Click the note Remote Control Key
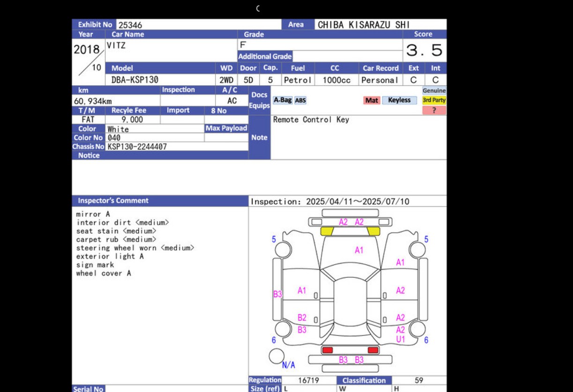 click(311, 119)
